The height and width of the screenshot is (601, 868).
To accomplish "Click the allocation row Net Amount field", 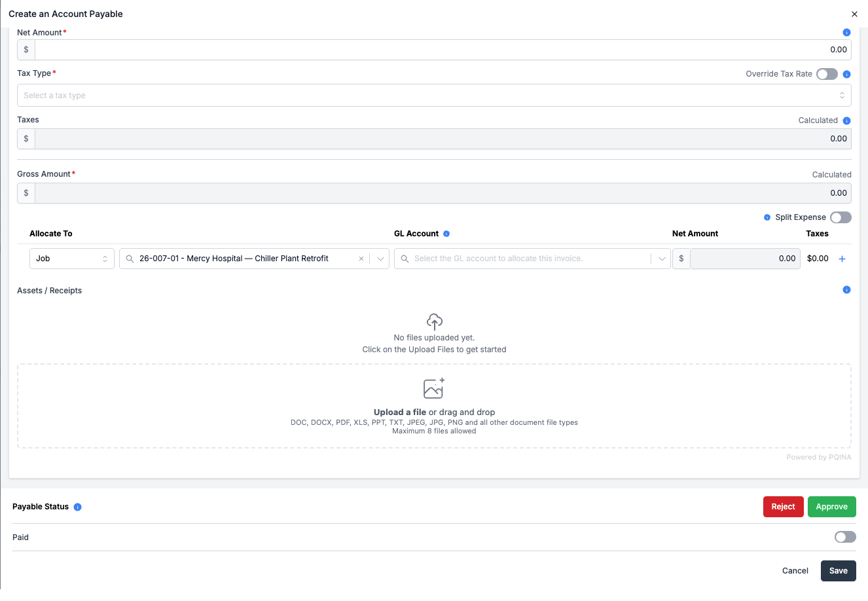I will tap(745, 259).
